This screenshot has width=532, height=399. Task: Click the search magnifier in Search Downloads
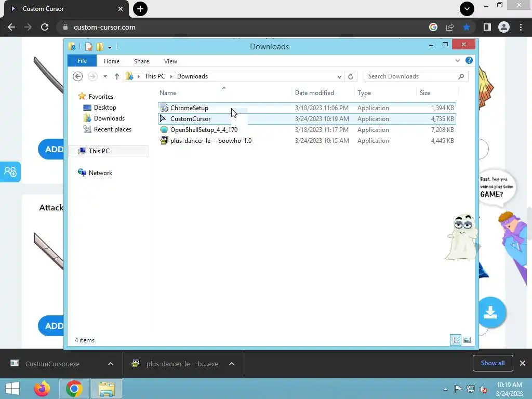coord(461,76)
